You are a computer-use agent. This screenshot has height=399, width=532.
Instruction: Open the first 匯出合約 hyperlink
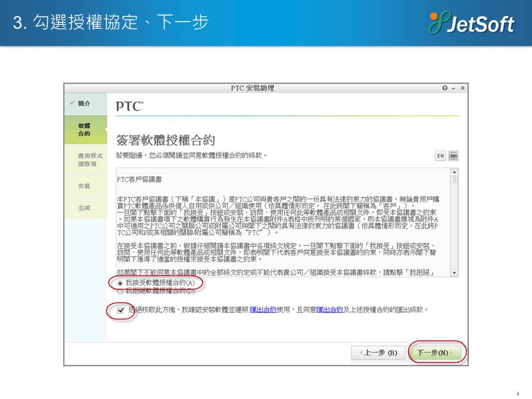point(263,310)
